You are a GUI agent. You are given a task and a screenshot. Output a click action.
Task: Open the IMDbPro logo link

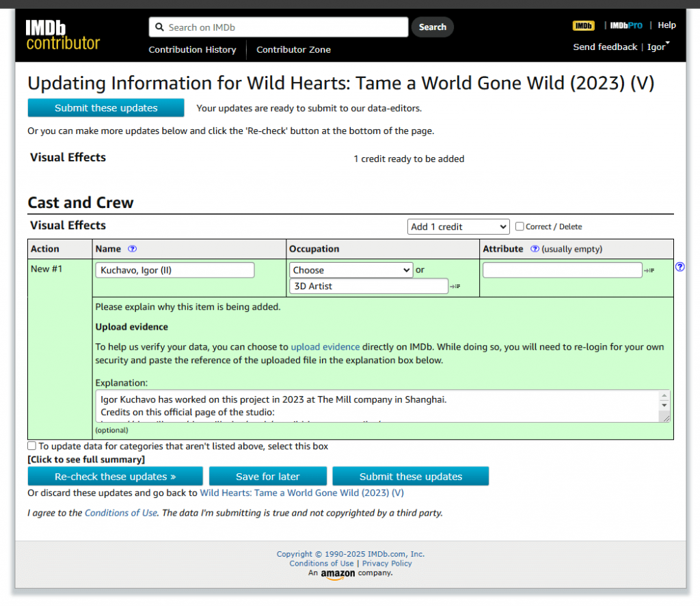click(626, 25)
